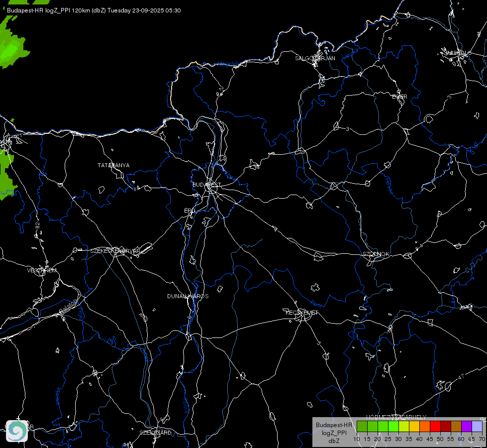The image size is (487, 448).
Task: Click the KECSKEMÉT city label
Action: pyautogui.click(x=302, y=313)
